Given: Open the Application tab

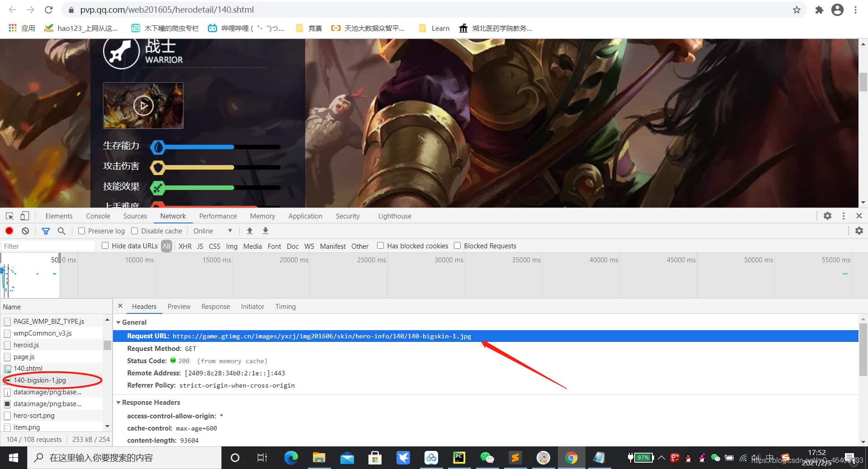Looking at the screenshot, I should [306, 216].
